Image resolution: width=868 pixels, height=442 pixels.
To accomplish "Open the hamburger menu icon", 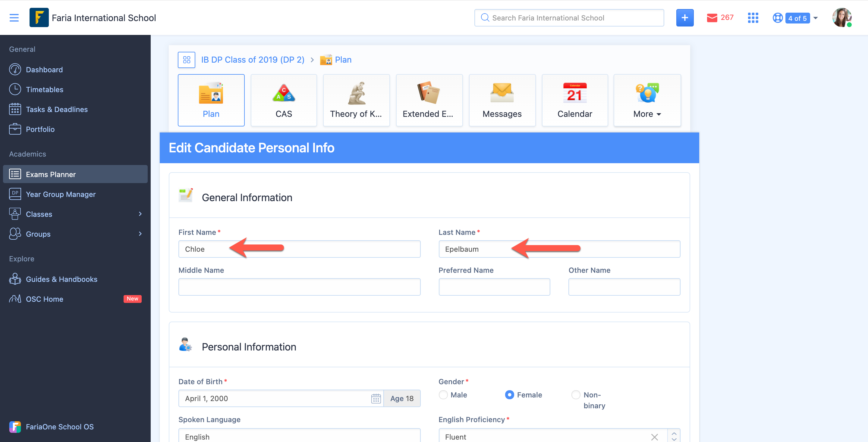I will click(14, 18).
